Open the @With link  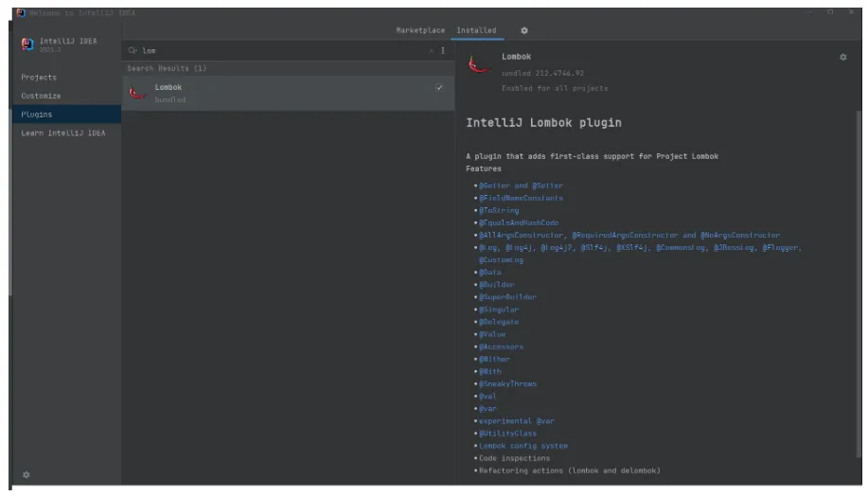(x=490, y=371)
